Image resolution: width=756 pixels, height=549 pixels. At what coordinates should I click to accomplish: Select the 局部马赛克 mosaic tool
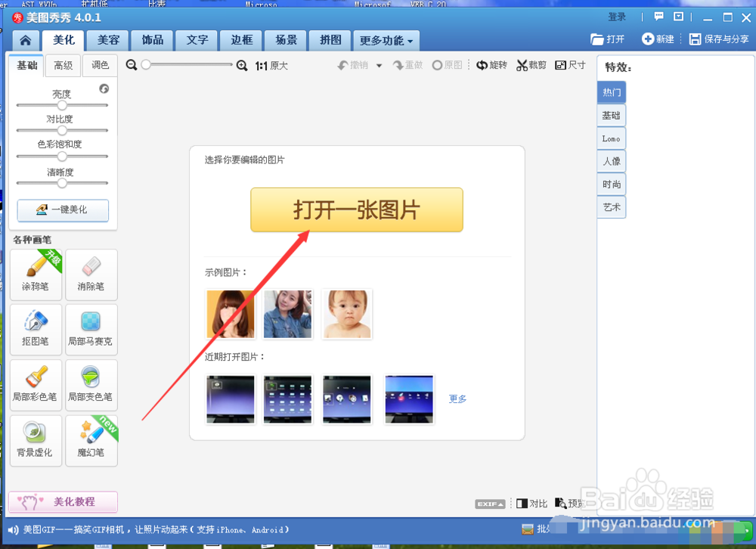tap(91, 330)
